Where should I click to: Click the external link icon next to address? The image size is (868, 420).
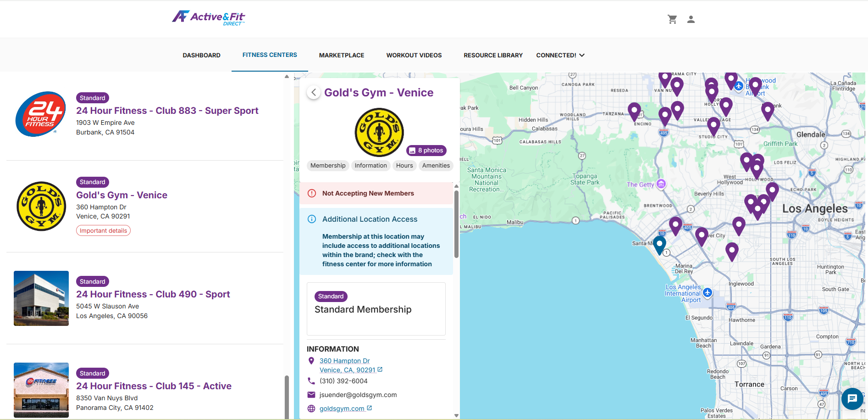click(380, 370)
